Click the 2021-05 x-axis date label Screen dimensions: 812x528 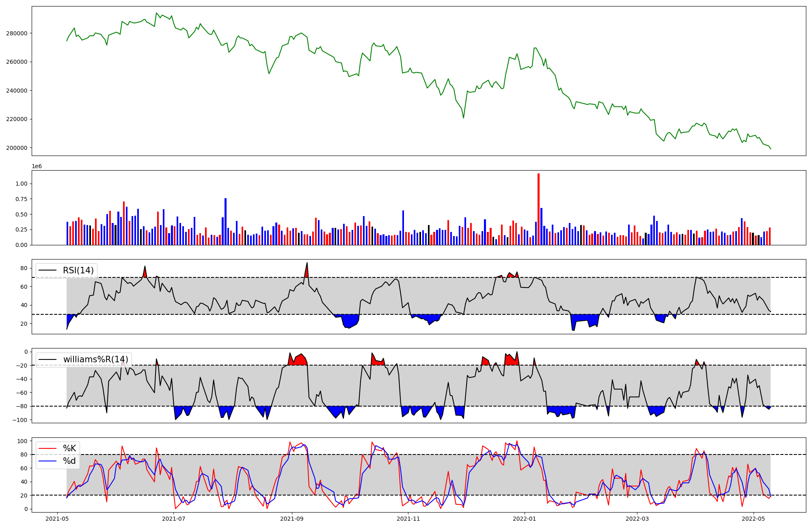tap(57, 519)
